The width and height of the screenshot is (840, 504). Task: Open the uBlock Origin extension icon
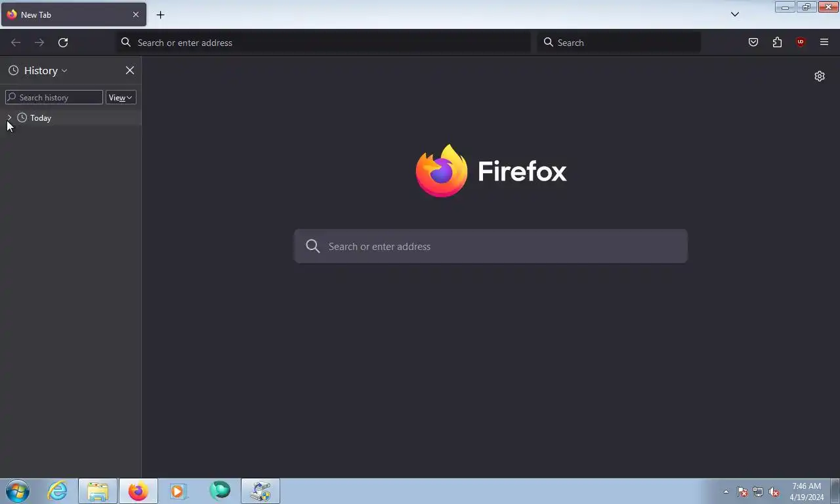coord(801,43)
